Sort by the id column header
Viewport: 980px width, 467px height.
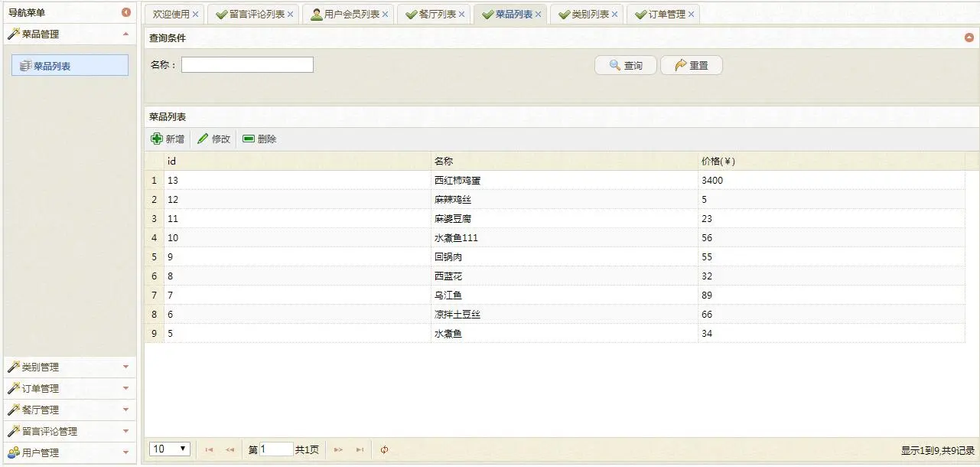click(298, 161)
